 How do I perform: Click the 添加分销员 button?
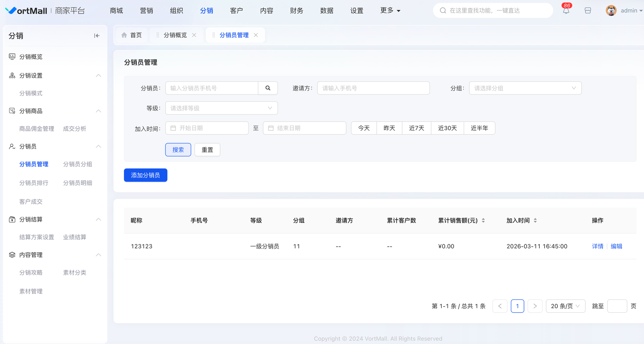[145, 175]
